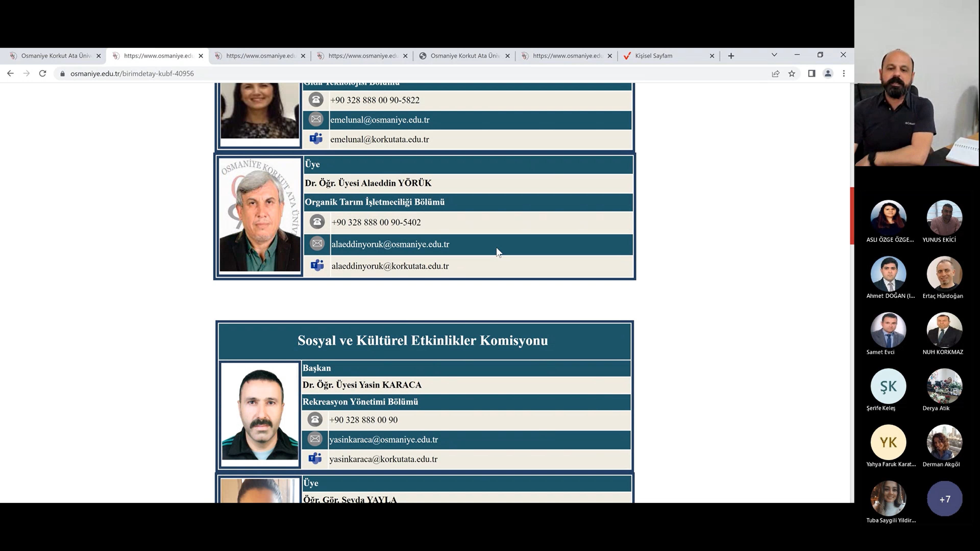980x551 pixels.
Task: Click Teams icon next to emelunal@korkutata.edu.tr
Action: tap(316, 139)
